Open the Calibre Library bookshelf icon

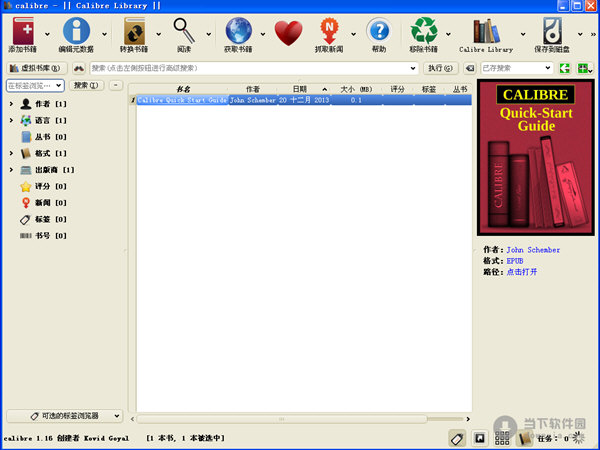(x=486, y=31)
